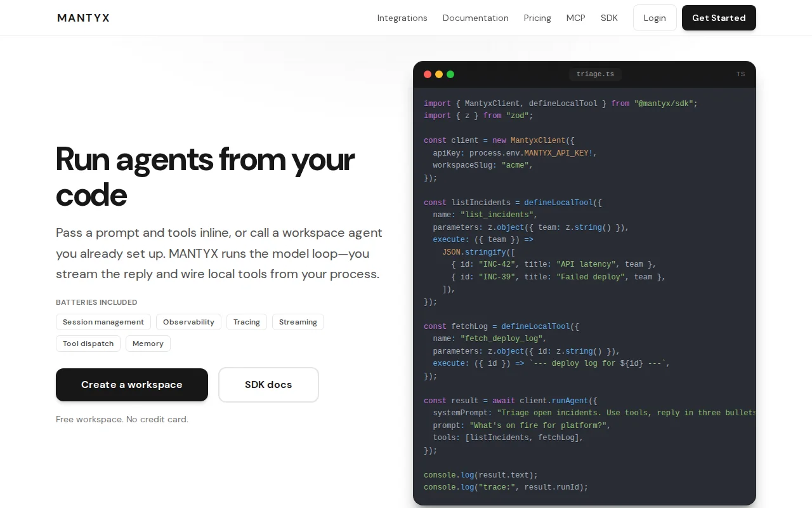Viewport: 812px width, 508px height.
Task: Click the Login button
Action: [x=655, y=18]
